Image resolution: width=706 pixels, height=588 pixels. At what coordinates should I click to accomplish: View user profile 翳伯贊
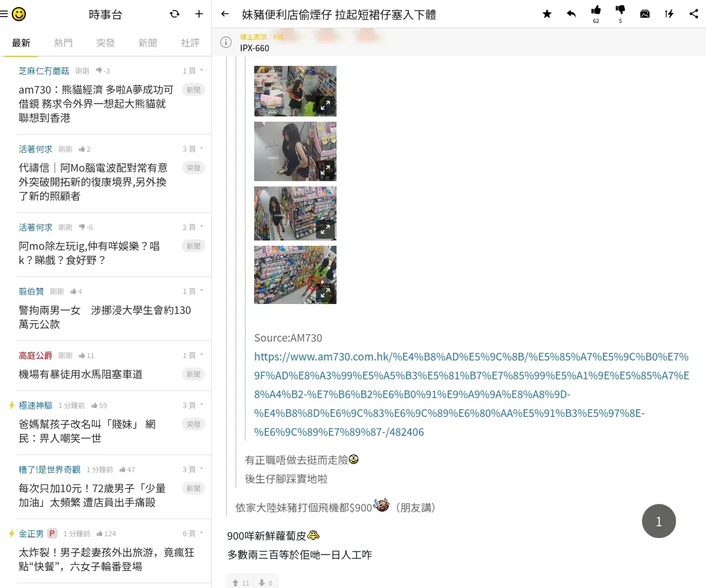[x=31, y=291]
